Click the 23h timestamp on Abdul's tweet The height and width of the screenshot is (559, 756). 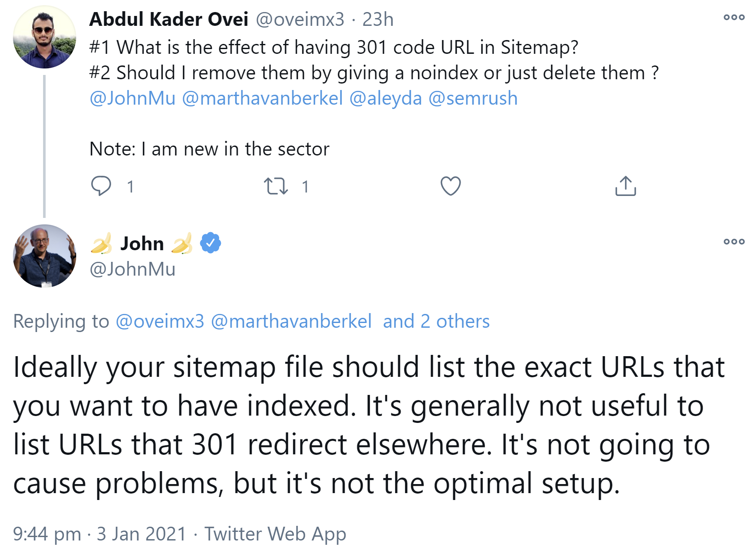coord(378,19)
